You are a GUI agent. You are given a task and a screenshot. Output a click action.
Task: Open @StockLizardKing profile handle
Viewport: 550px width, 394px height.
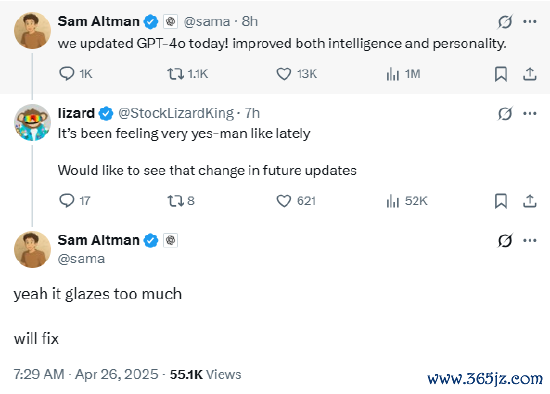point(176,113)
